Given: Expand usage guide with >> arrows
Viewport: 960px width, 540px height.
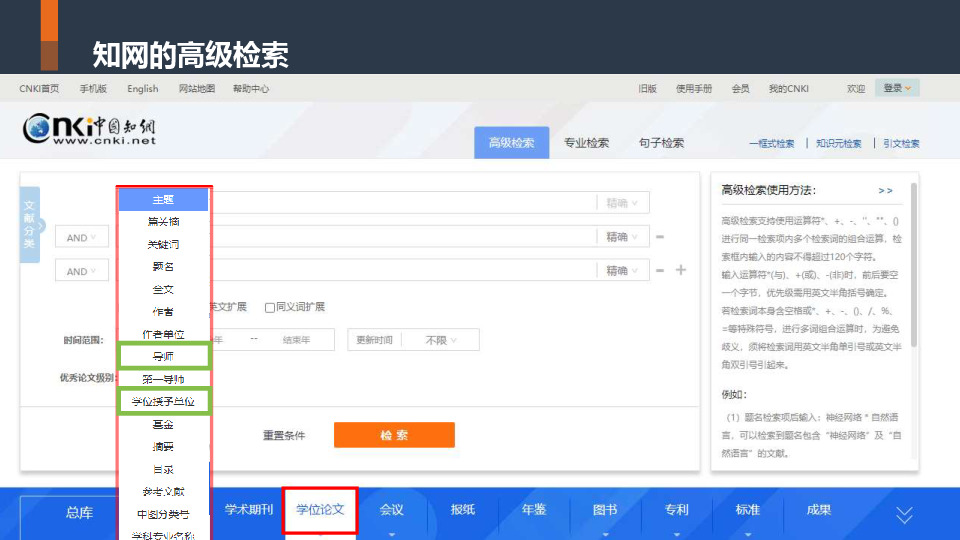Looking at the screenshot, I should click(x=885, y=190).
